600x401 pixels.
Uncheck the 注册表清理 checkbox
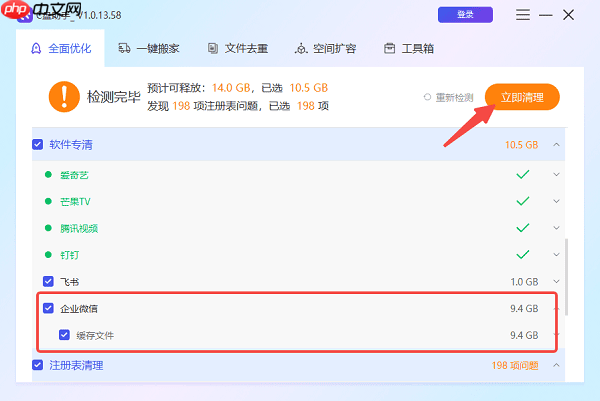pos(38,365)
